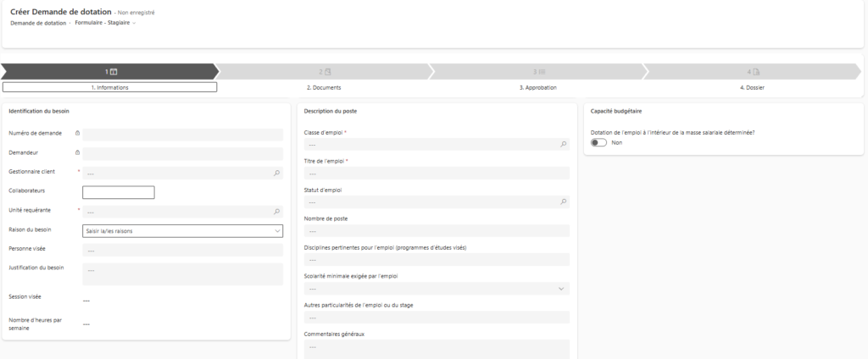The image size is (868, 359).
Task: Switch to the 2. Documents tab
Action: click(324, 87)
